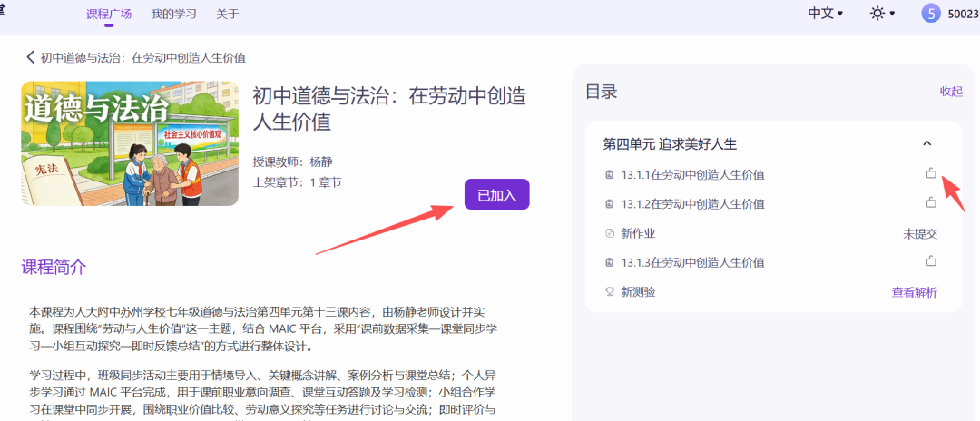980x421 pixels.
Task: Open the 新作业 item
Action: pos(638,233)
